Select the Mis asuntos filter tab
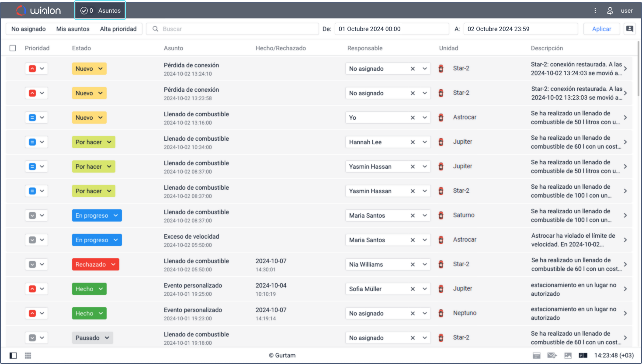The width and height of the screenshot is (642, 364). (x=73, y=29)
